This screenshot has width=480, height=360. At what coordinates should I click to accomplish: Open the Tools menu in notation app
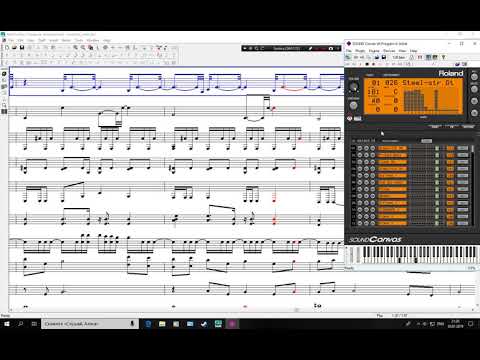79,40
